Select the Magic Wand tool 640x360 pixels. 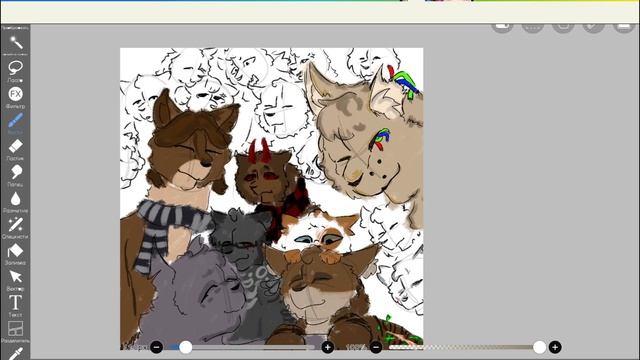point(16,43)
